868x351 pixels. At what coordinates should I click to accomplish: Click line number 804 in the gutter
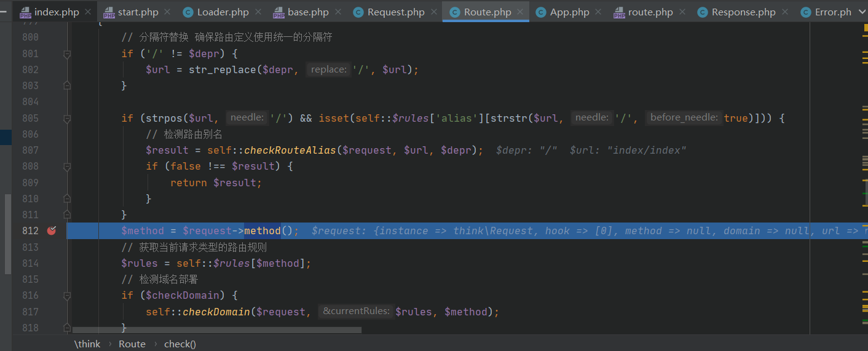(x=30, y=102)
